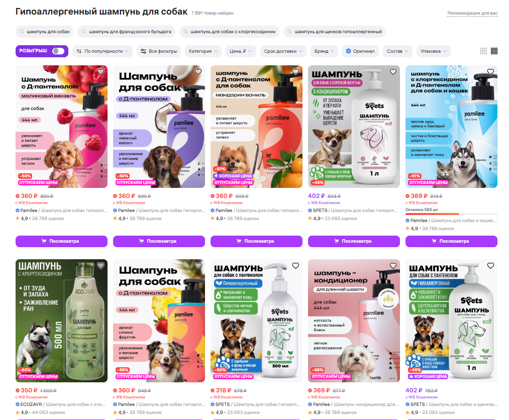Add raspberry Pamilee shampoo to favorites
Screen dimensions: 509x420
point(100,72)
